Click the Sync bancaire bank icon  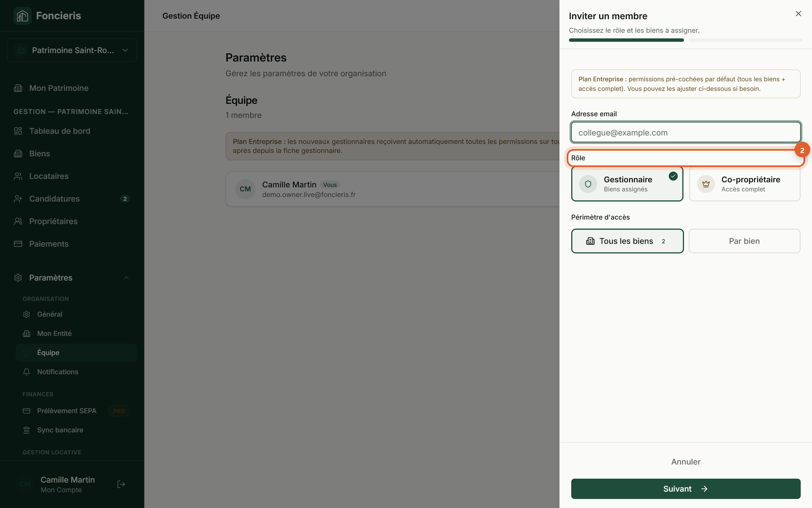27,430
